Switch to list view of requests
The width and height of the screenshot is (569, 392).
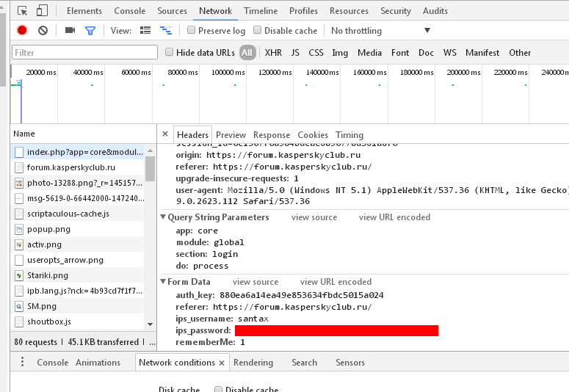point(145,31)
